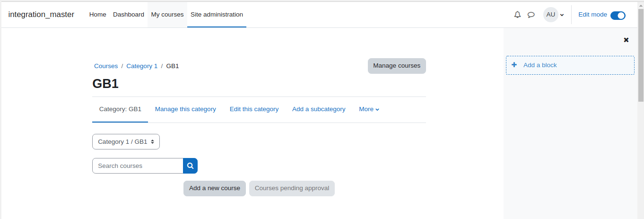The image size is (644, 219).
Task: Click the Manage courses button
Action: coord(397,66)
